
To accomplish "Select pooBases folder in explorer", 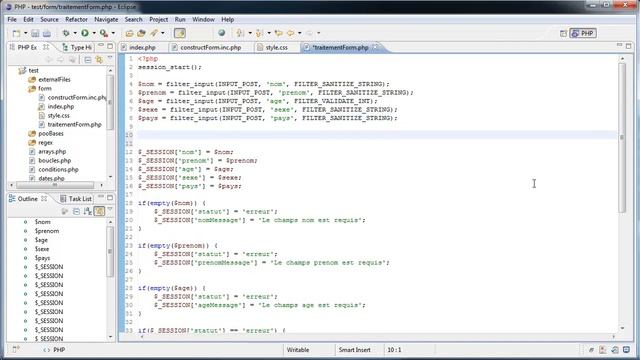I will 51,133.
